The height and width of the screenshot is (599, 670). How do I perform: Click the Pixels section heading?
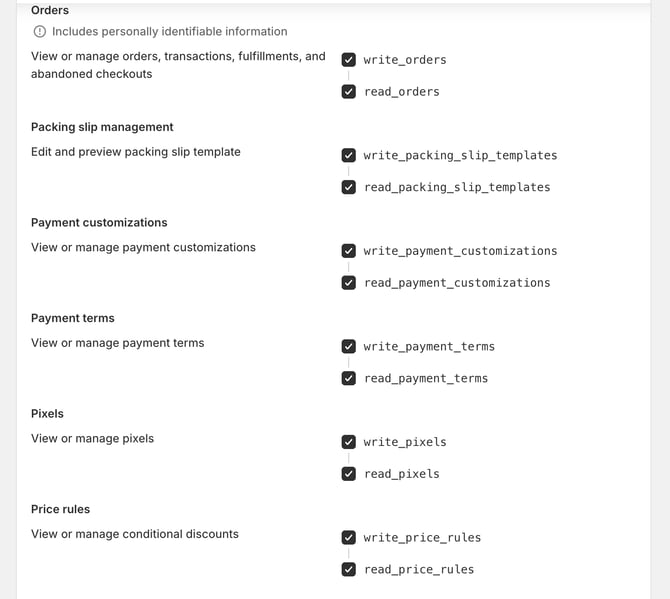(47, 413)
